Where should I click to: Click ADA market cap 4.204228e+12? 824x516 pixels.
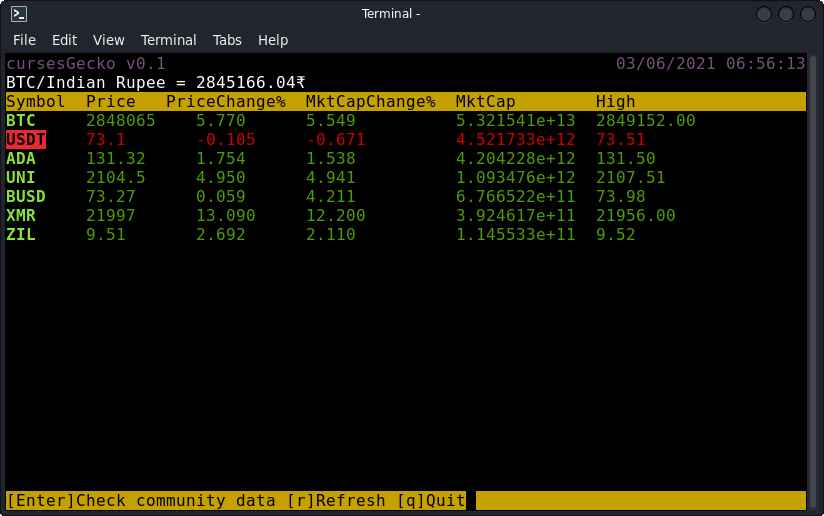(516, 158)
